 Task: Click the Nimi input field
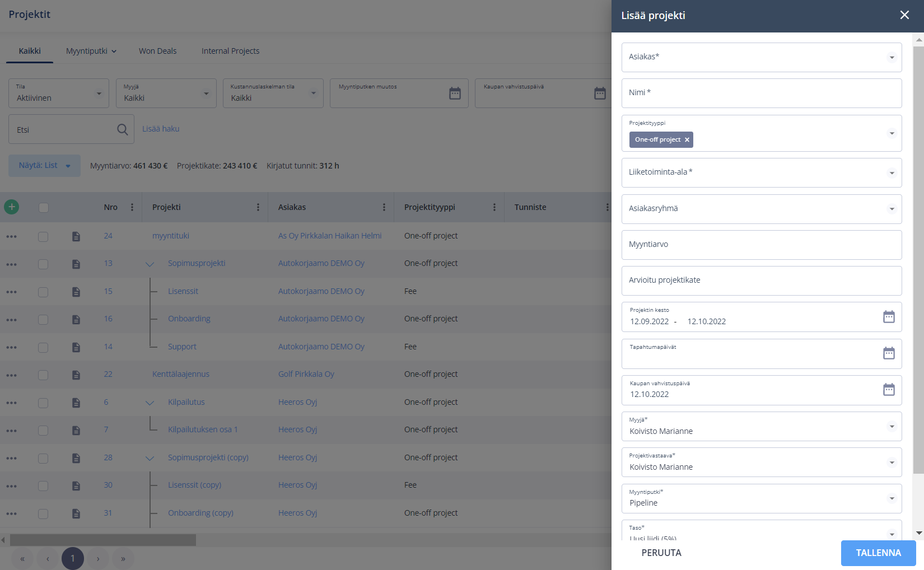point(762,93)
